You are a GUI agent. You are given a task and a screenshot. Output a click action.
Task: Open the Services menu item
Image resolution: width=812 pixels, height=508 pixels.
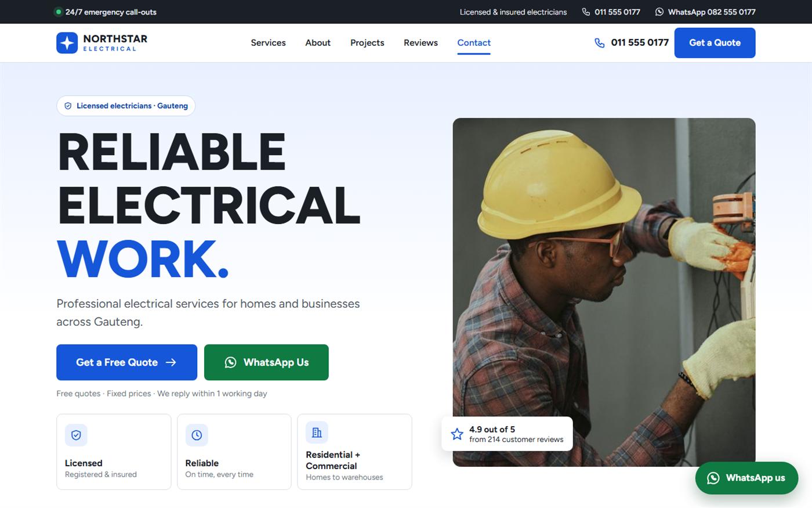(x=268, y=42)
